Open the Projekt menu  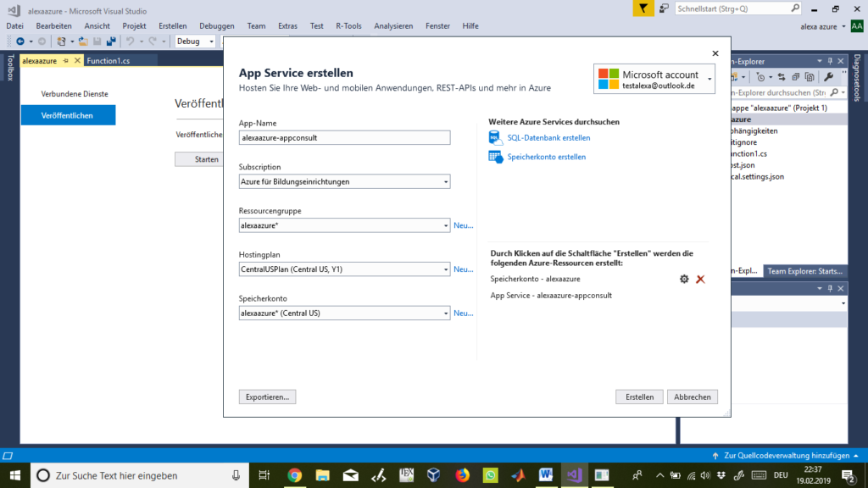tap(134, 26)
